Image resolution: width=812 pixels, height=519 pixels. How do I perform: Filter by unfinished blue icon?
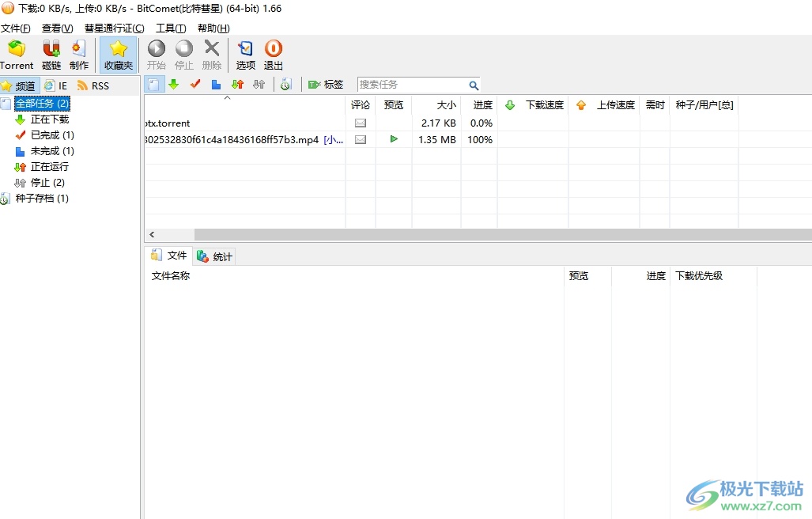(216, 85)
